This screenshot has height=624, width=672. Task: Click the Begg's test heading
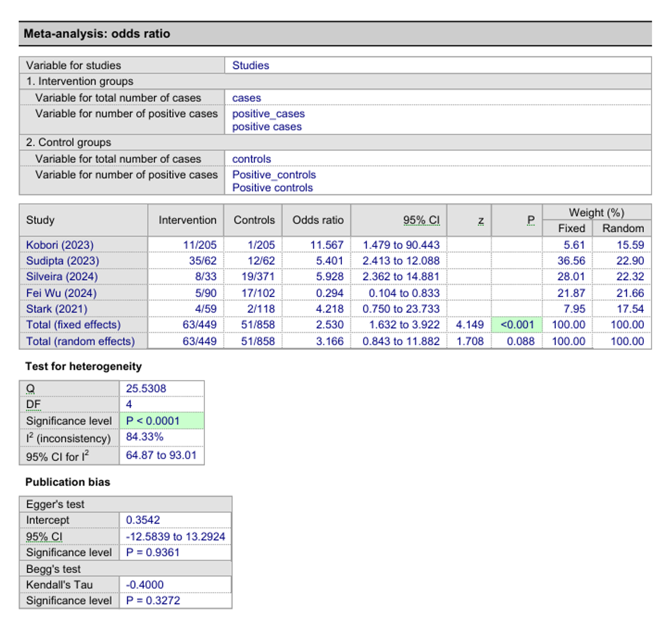pyautogui.click(x=53, y=569)
